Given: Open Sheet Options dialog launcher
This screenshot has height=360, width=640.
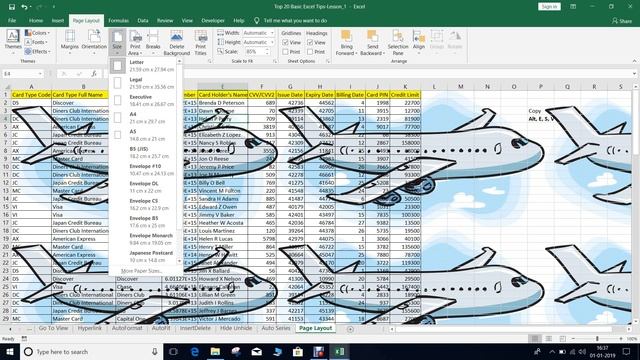Looking at the screenshot, I should point(328,61).
